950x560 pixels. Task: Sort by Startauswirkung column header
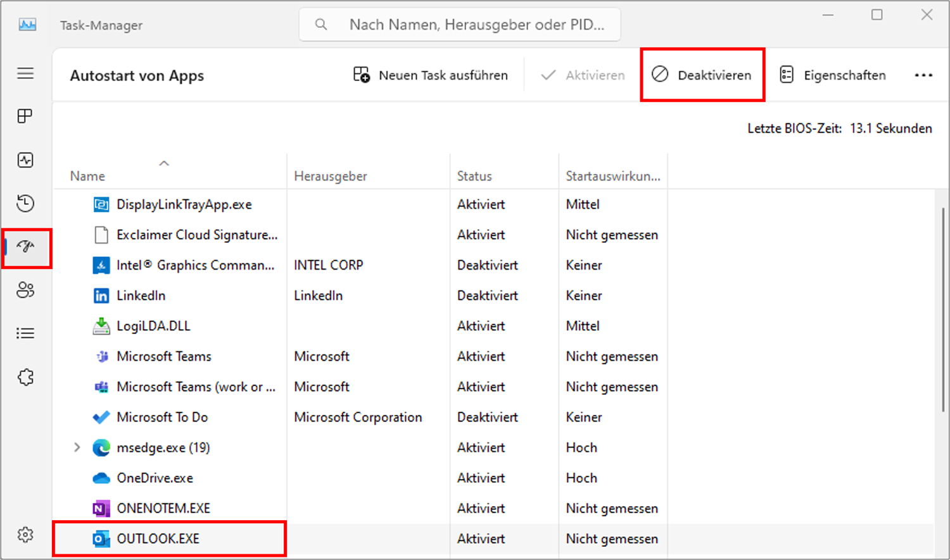[613, 176]
